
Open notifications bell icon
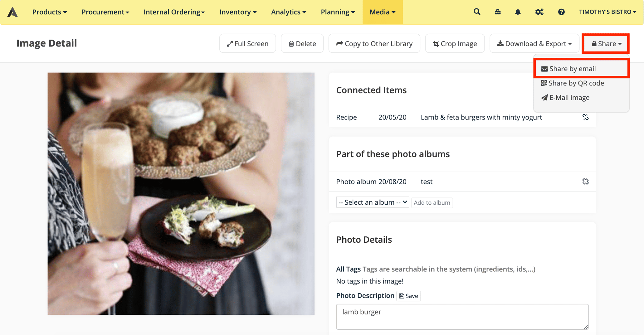point(518,12)
